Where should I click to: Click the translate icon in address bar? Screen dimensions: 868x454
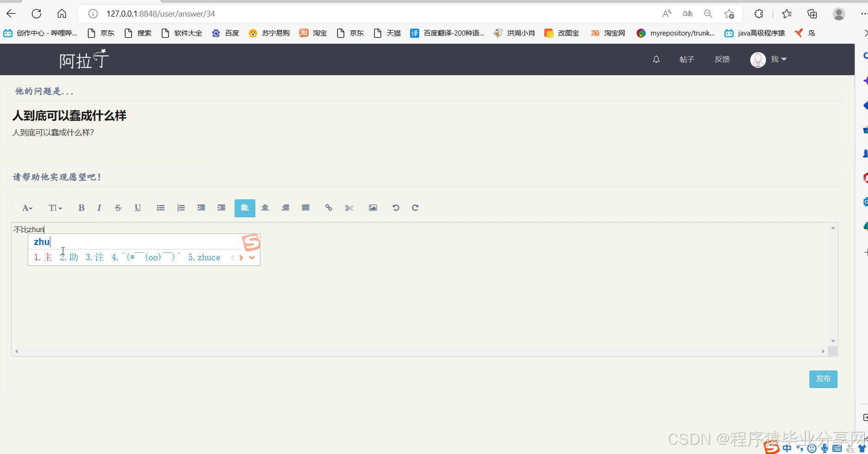687,14
